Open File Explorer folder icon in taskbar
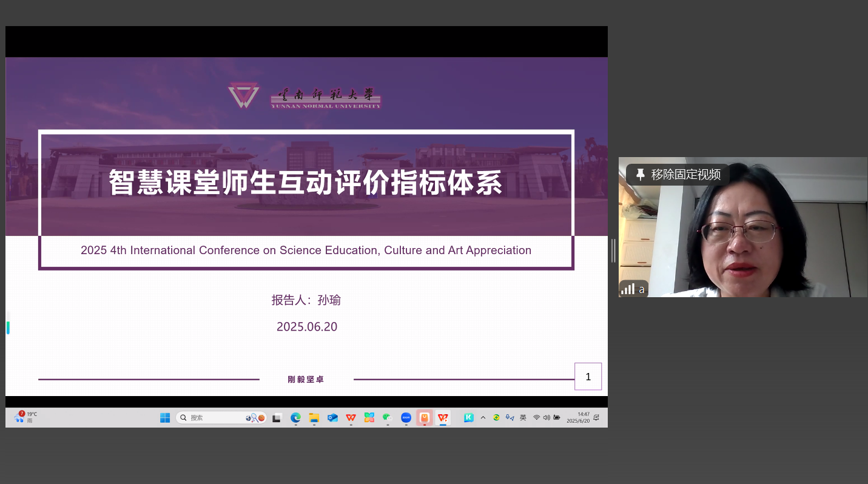The image size is (868, 484). [314, 417]
